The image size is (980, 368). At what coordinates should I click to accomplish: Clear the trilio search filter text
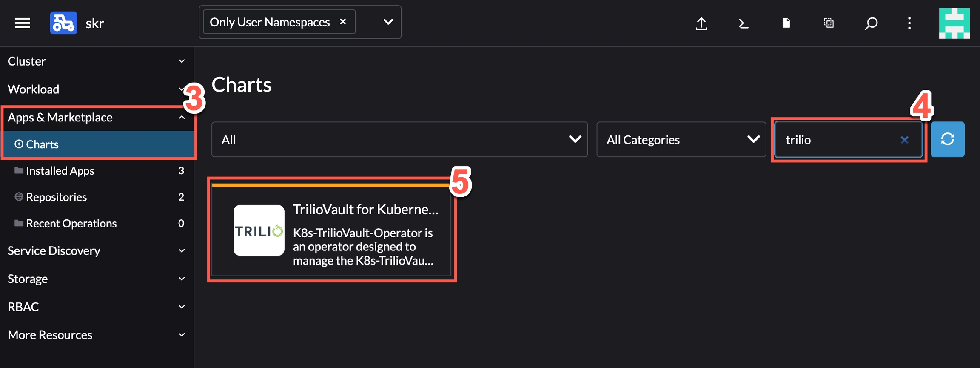pos(904,140)
